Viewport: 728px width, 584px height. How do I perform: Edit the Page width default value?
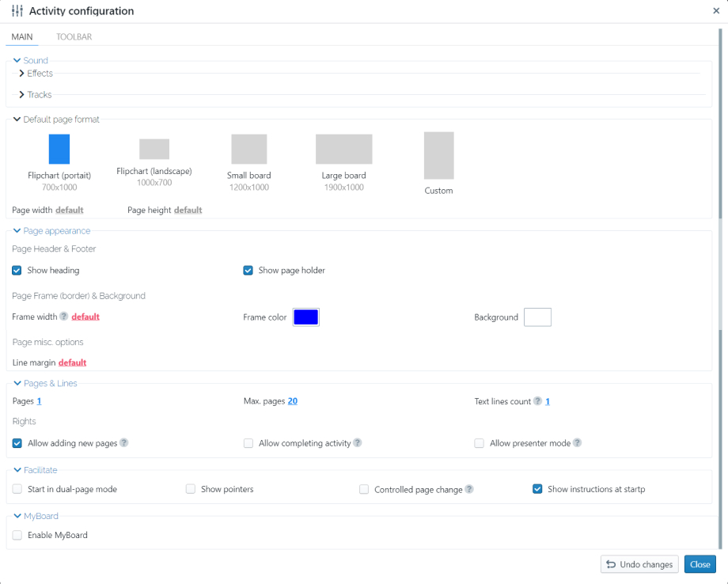70,210
